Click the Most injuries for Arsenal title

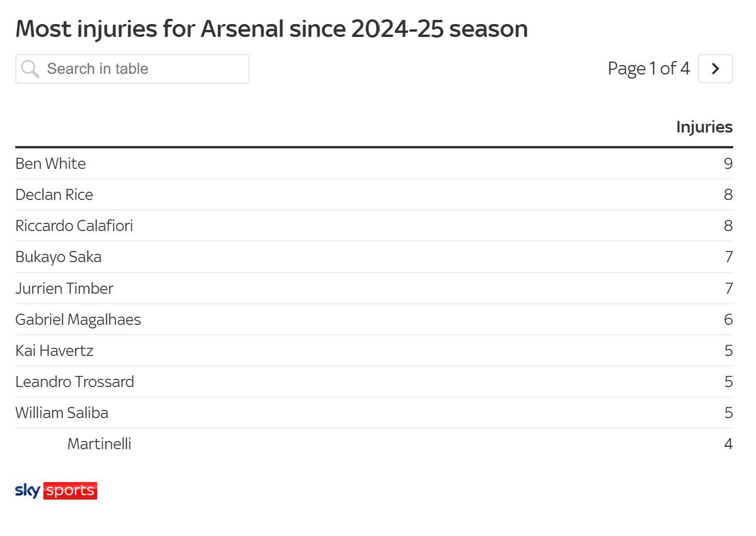(271, 29)
